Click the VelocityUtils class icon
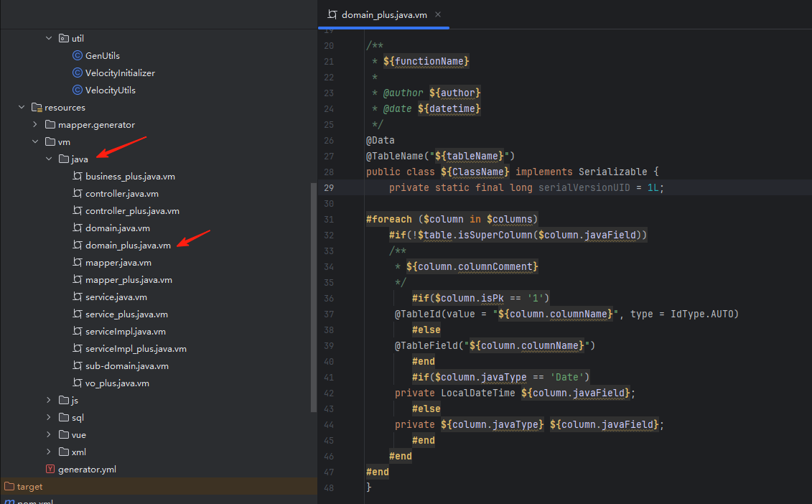The image size is (812, 504). pyautogui.click(x=77, y=90)
